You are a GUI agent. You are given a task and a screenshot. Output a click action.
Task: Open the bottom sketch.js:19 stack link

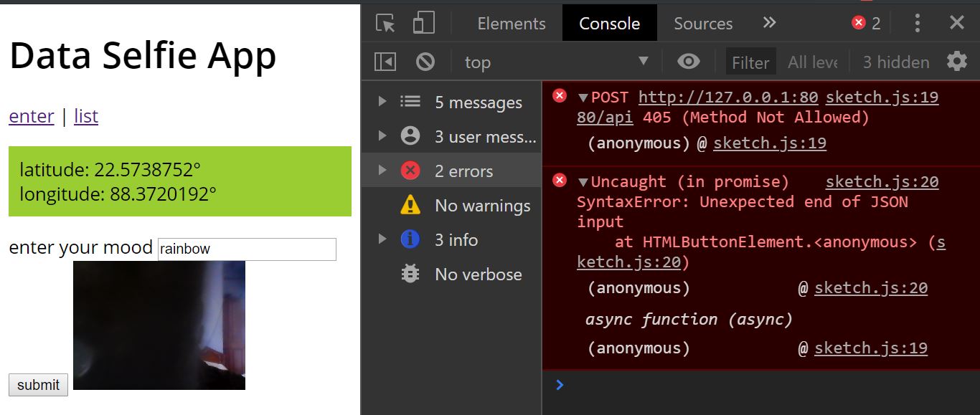[x=871, y=348]
